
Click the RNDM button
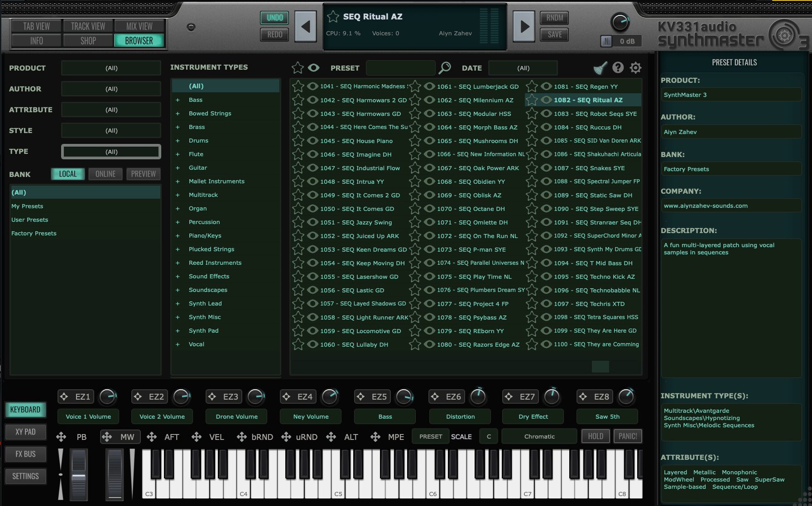pos(554,18)
